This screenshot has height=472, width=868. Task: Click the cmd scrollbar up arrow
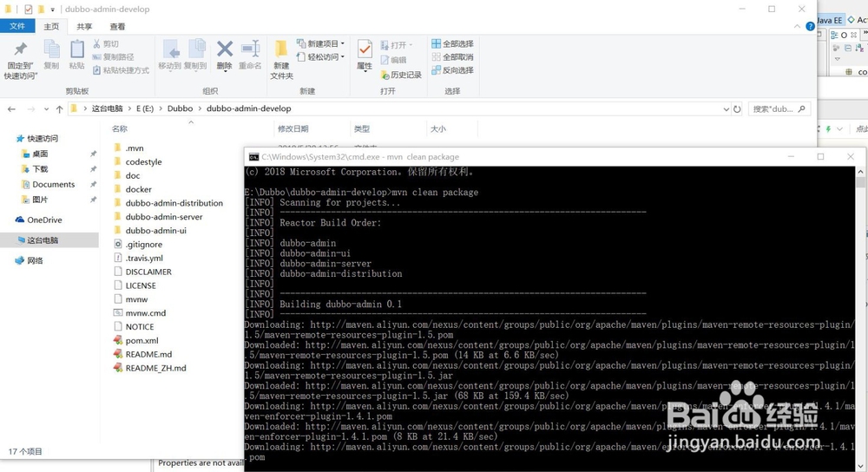point(861,172)
